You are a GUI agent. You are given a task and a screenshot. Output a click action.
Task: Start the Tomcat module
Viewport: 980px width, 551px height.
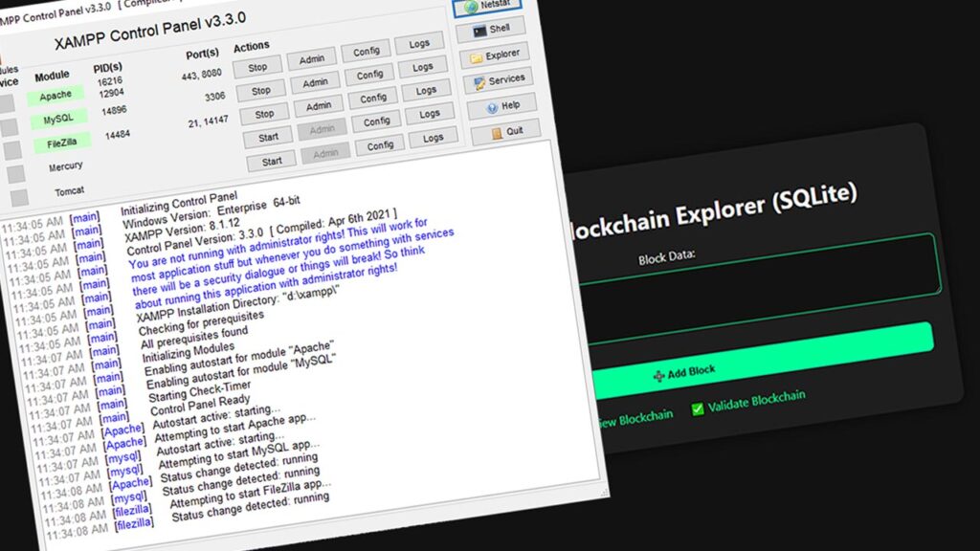[272, 162]
